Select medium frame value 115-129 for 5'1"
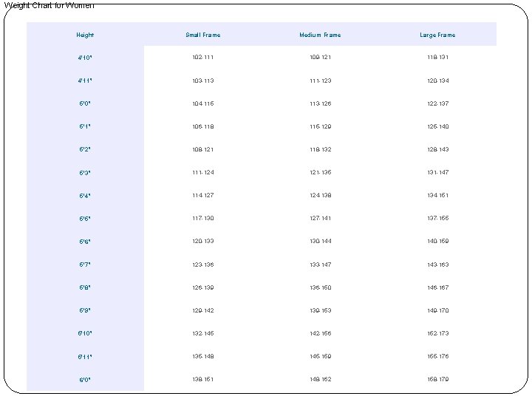Image resolution: width=532 pixels, height=399 pixels. [x=320, y=126]
